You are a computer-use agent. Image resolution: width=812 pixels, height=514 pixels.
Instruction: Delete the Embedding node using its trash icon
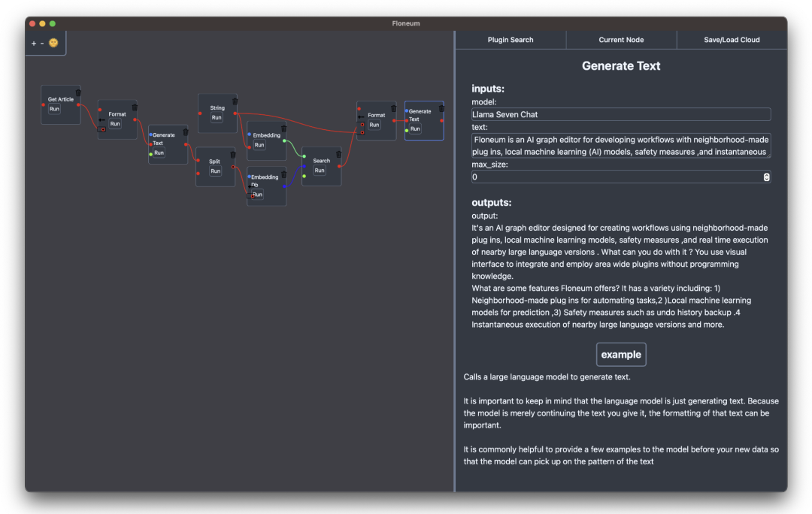point(283,128)
